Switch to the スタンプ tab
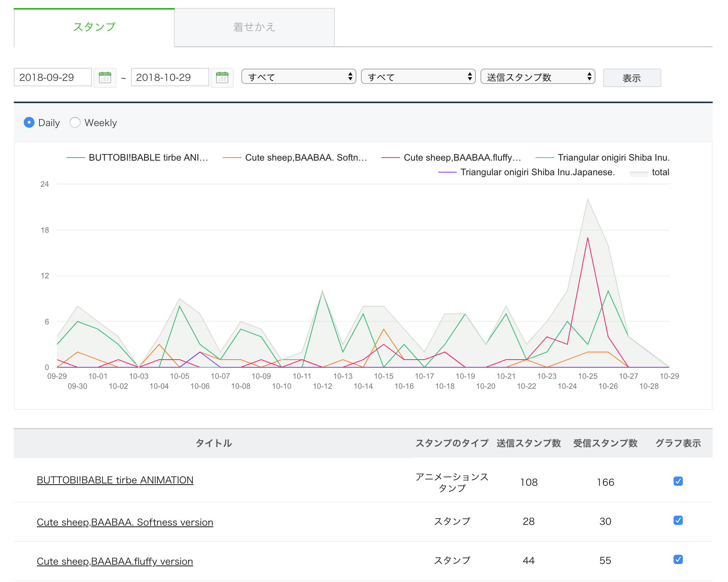 (94, 27)
